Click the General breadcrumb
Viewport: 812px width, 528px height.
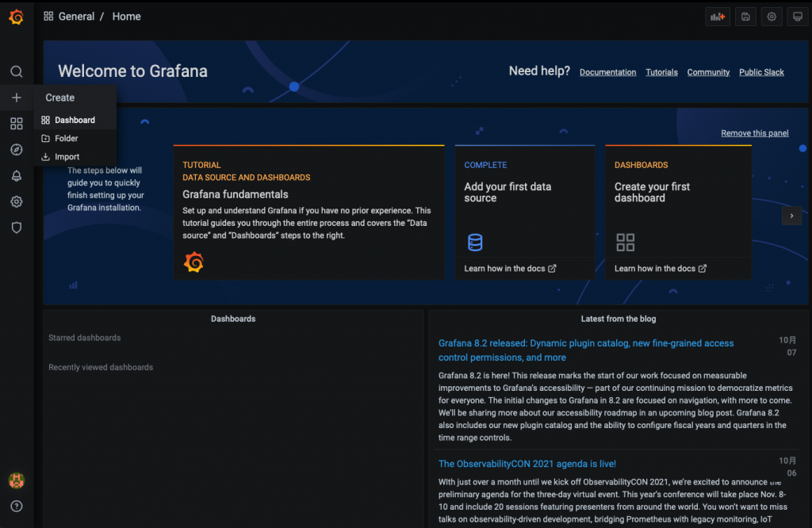click(x=76, y=17)
